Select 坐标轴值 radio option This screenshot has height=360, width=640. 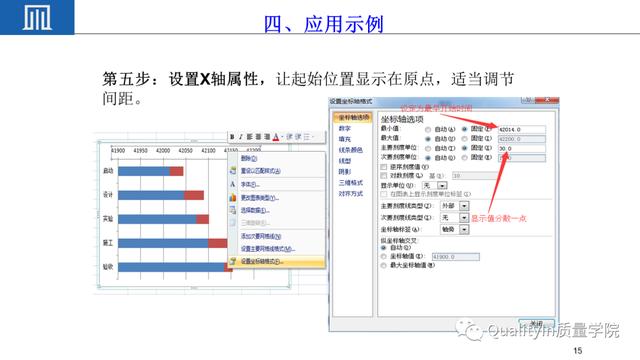383,256
